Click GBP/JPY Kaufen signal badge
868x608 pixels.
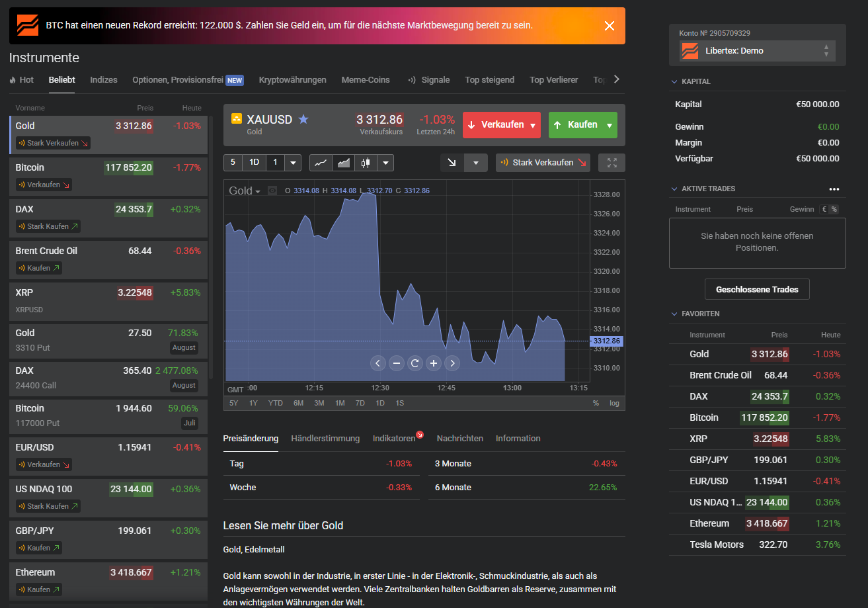[39, 548]
